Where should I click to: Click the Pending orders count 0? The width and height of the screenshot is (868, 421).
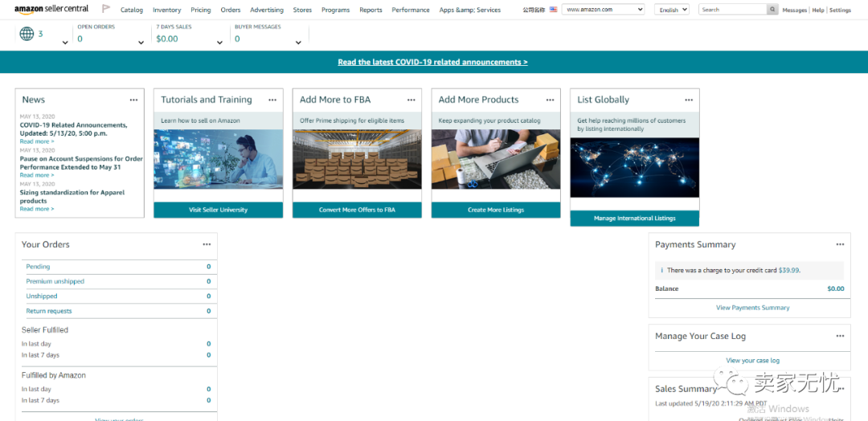coord(209,267)
